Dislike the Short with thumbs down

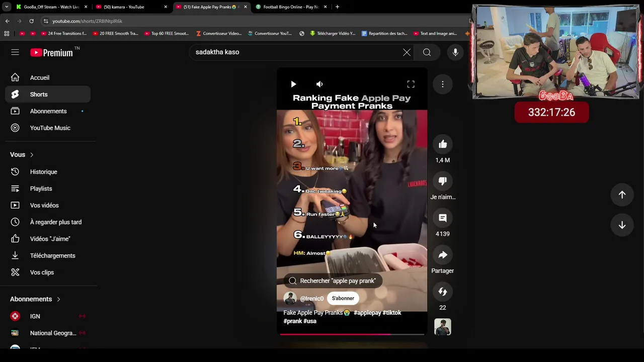pyautogui.click(x=443, y=181)
